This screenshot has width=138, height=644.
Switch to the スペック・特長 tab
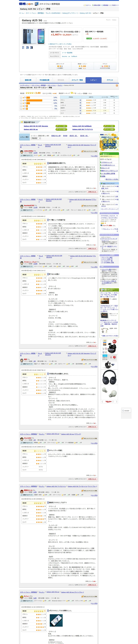click(77, 80)
